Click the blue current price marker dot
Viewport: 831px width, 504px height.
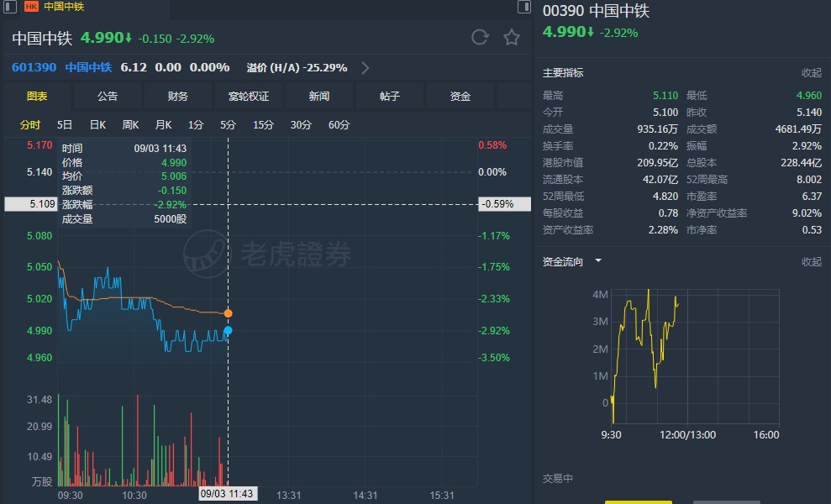pos(228,331)
